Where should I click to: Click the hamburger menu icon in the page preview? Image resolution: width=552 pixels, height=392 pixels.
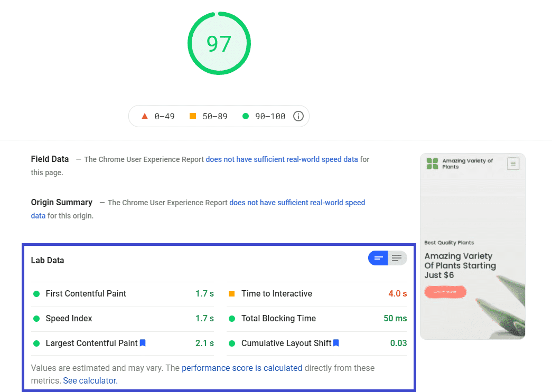click(x=513, y=164)
